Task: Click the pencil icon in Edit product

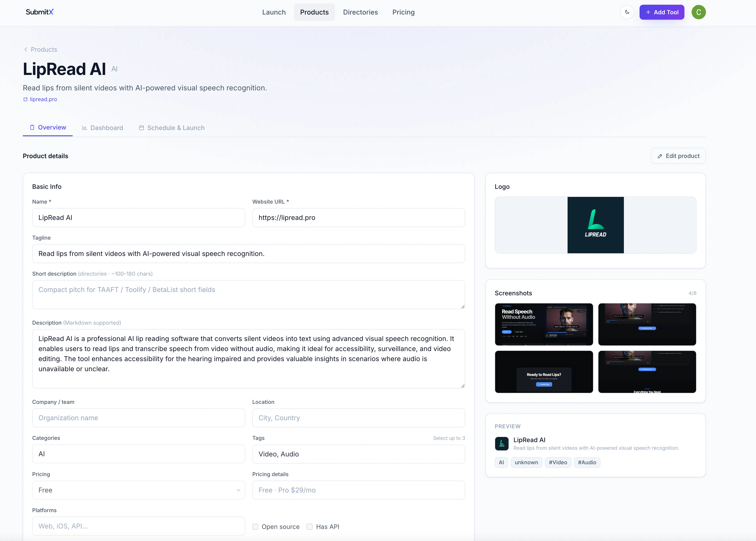Action: [660, 156]
